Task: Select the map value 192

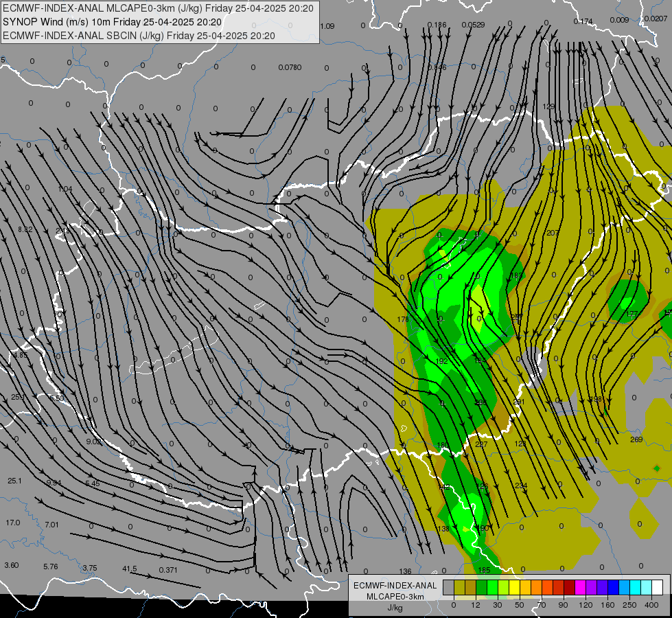Action: coord(442,361)
